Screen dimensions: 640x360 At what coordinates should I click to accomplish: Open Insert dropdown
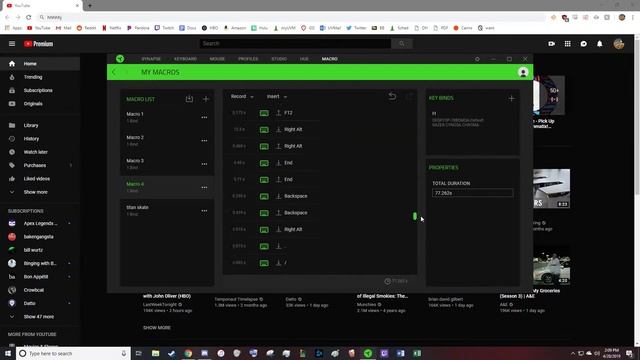click(277, 96)
